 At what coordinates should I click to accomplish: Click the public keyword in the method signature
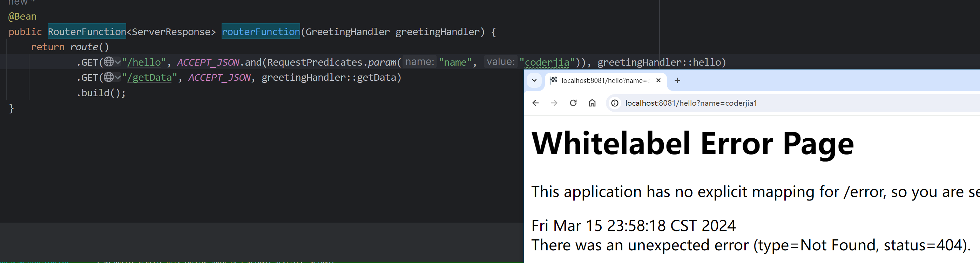point(25,32)
